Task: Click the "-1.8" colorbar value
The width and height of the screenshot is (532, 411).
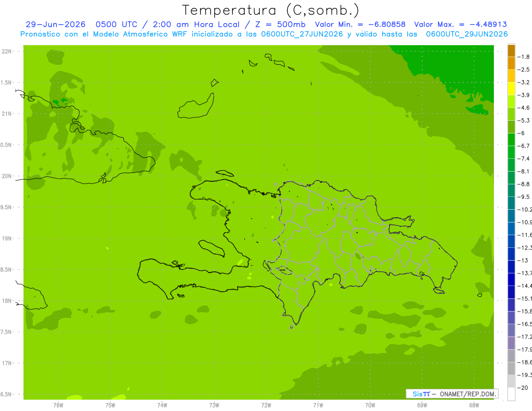Action: 524,57
